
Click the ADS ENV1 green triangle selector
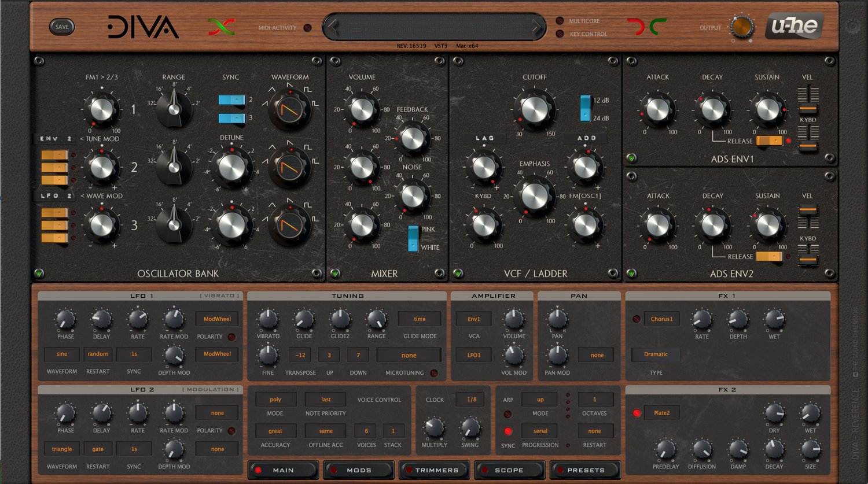coord(631,158)
